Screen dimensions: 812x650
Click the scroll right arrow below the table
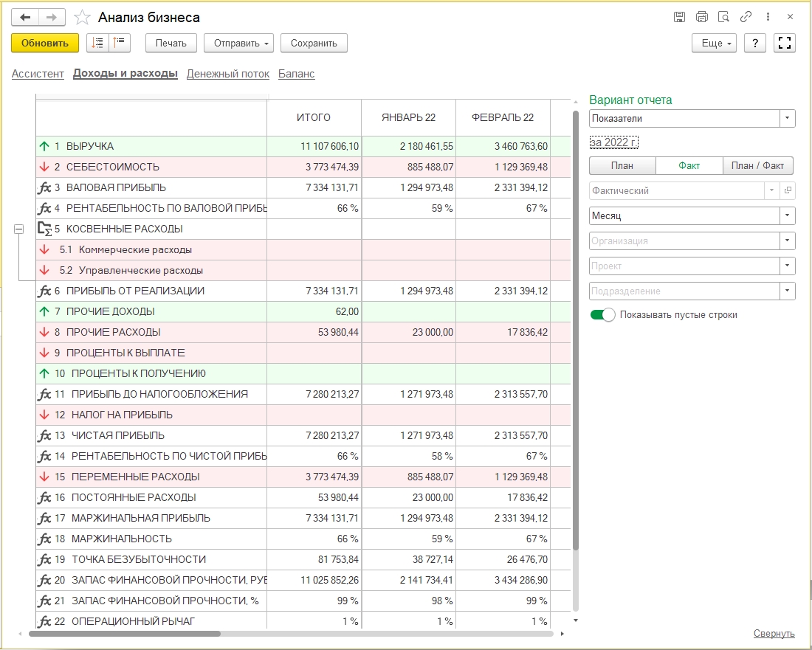click(x=562, y=634)
